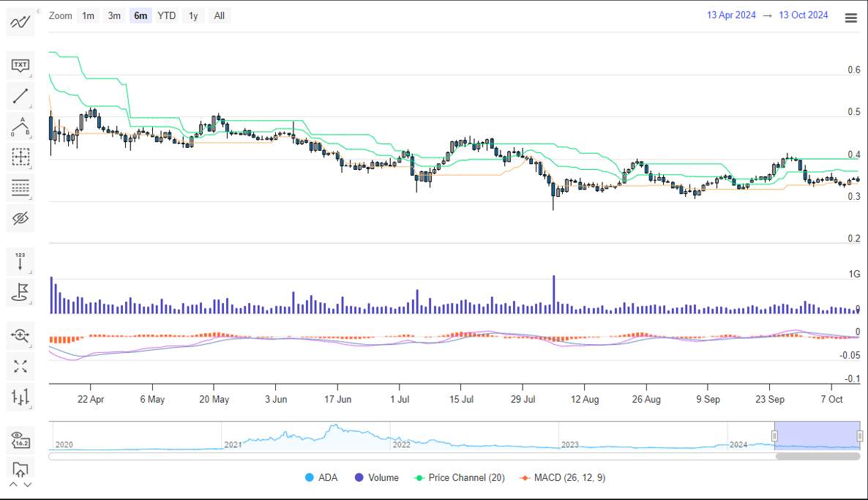Pick the Fibonacci lines tool
868x500 pixels.
point(20,187)
